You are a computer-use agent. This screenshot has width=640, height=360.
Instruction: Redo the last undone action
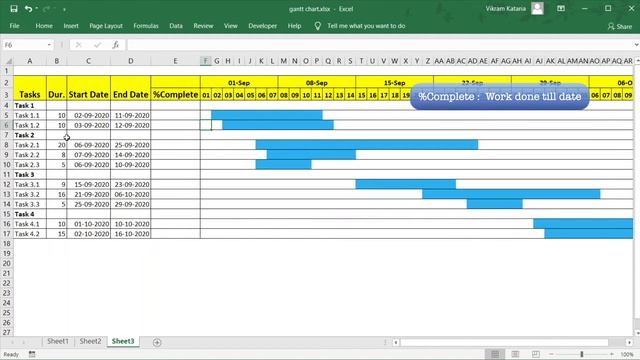coord(46,9)
